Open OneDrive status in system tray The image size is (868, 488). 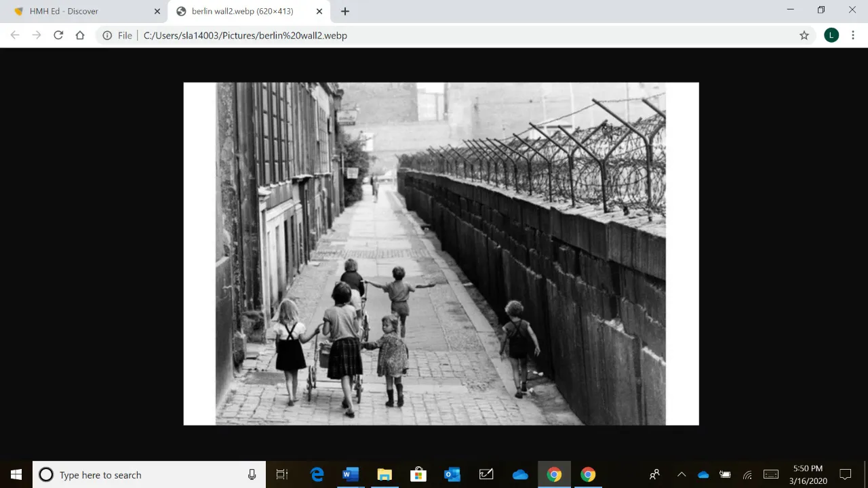click(703, 474)
